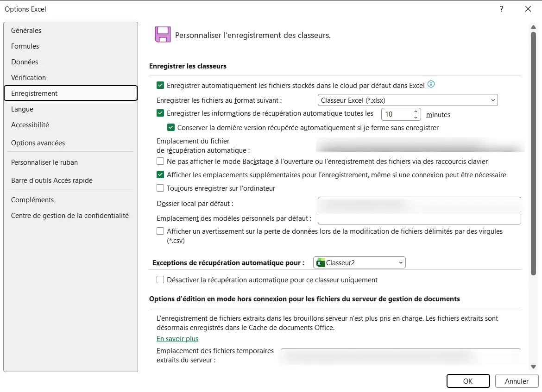Check 'Toujours enregistrer sur l'ordinateur'

[160, 188]
